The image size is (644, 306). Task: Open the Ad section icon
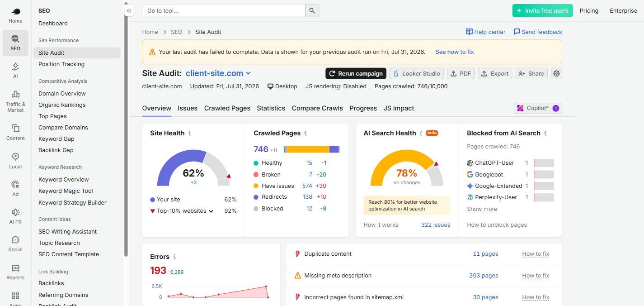click(15, 184)
